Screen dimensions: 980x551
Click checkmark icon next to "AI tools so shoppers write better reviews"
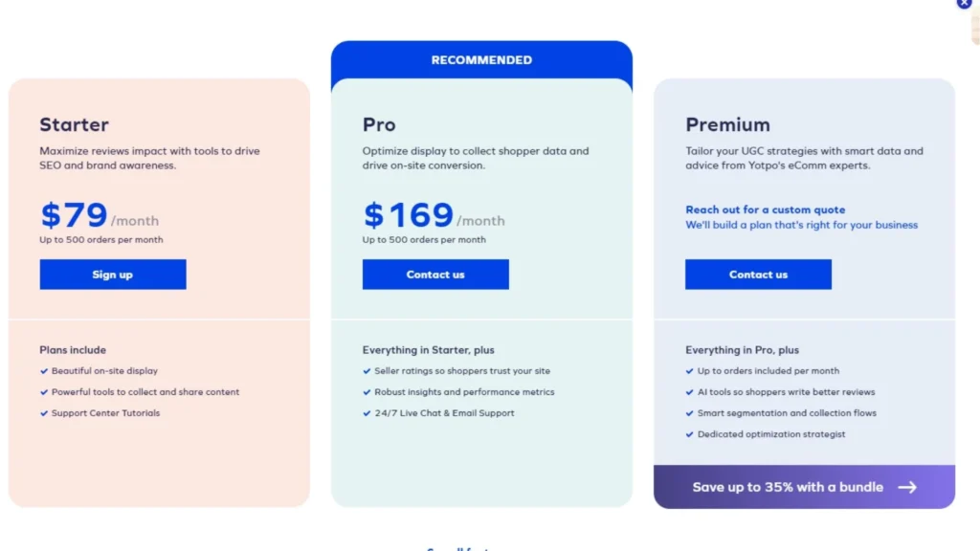point(690,392)
